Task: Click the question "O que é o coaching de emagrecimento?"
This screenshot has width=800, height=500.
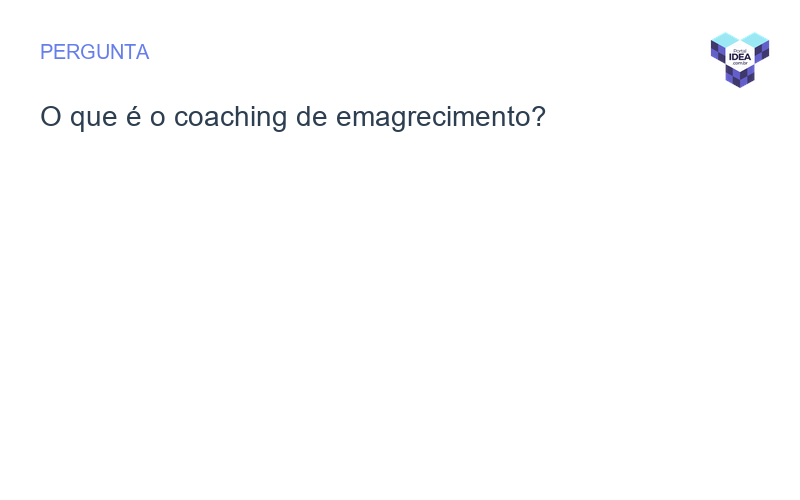Action: [292, 117]
